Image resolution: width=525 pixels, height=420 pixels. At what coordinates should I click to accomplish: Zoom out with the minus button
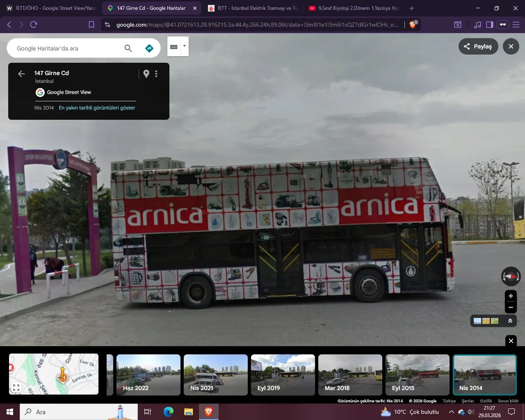[511, 307]
